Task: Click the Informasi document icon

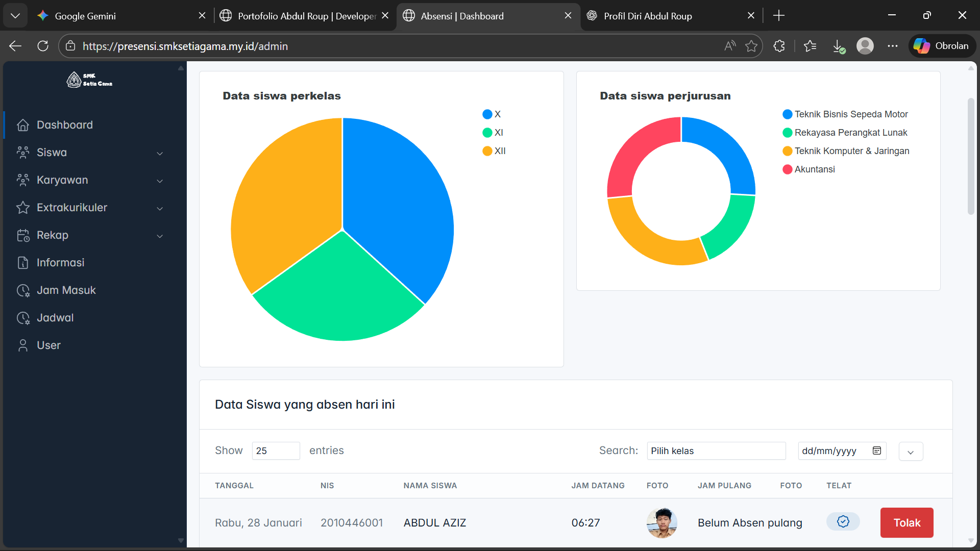Action: click(23, 263)
